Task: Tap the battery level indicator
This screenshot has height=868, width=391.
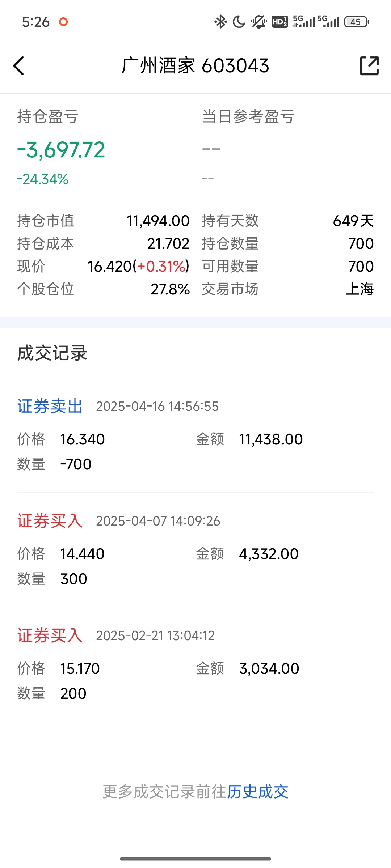Action: [357, 22]
